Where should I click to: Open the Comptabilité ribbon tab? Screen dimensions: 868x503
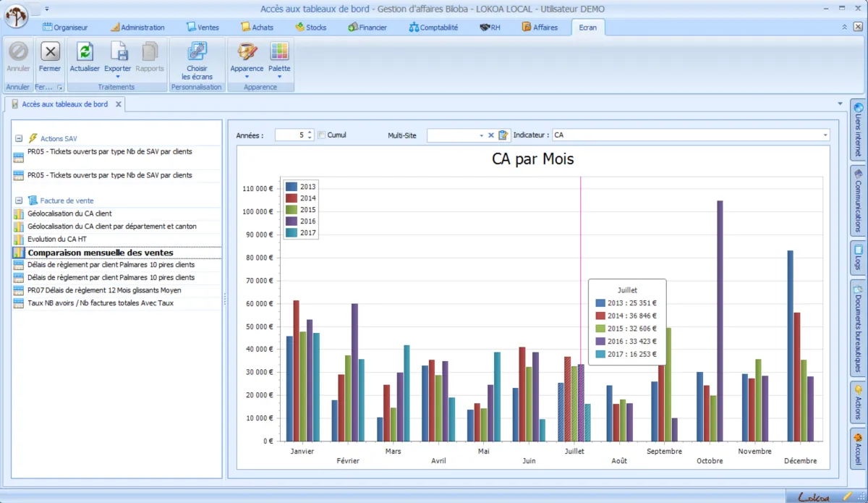click(433, 28)
